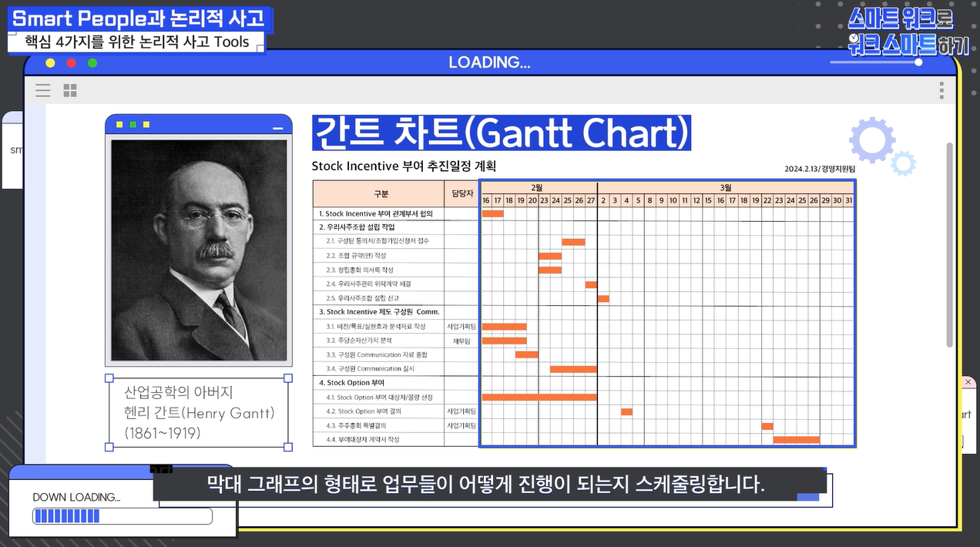Click the March 31 date header cell
This screenshot has width=980, height=547.
848,200
